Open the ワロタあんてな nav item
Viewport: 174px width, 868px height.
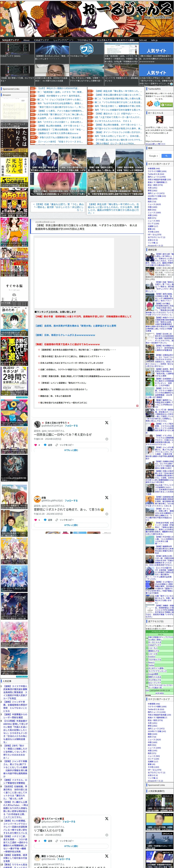85,40
